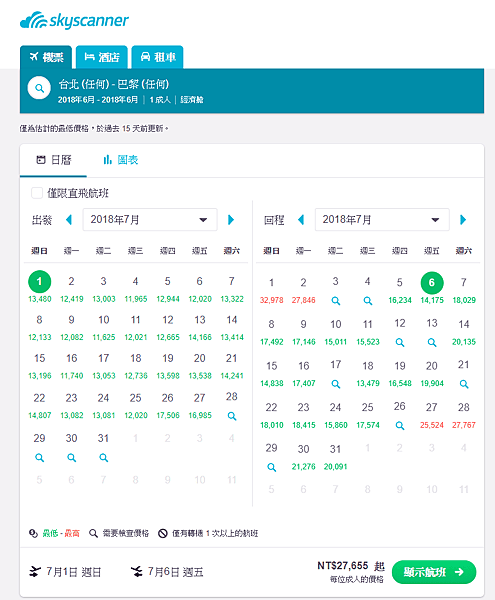Select the 圖表 chart view tab
The height and width of the screenshot is (600, 495).
click(120, 160)
